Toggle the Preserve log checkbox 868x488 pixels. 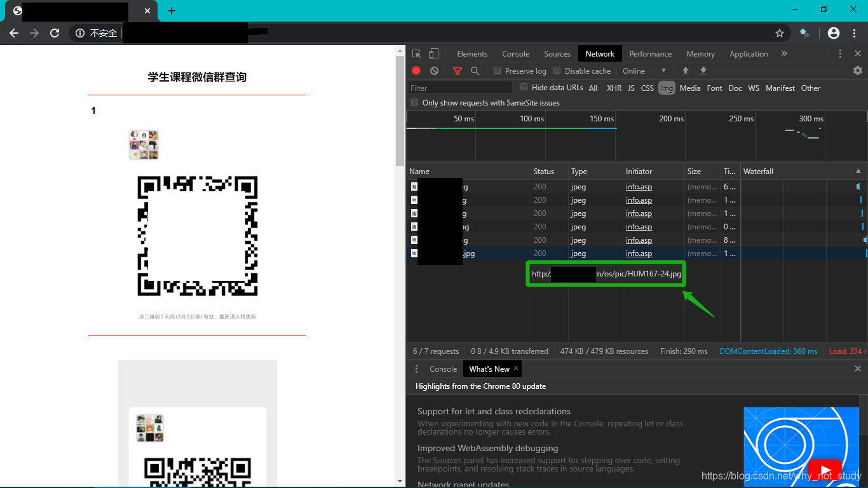coord(498,71)
